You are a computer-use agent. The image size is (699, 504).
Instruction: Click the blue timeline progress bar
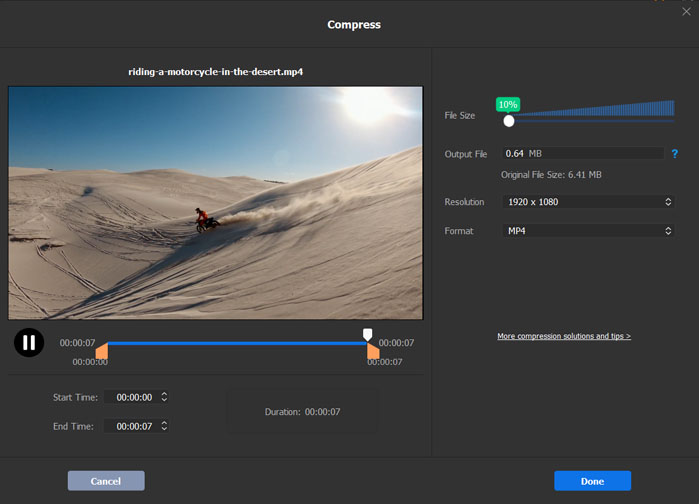point(237,343)
